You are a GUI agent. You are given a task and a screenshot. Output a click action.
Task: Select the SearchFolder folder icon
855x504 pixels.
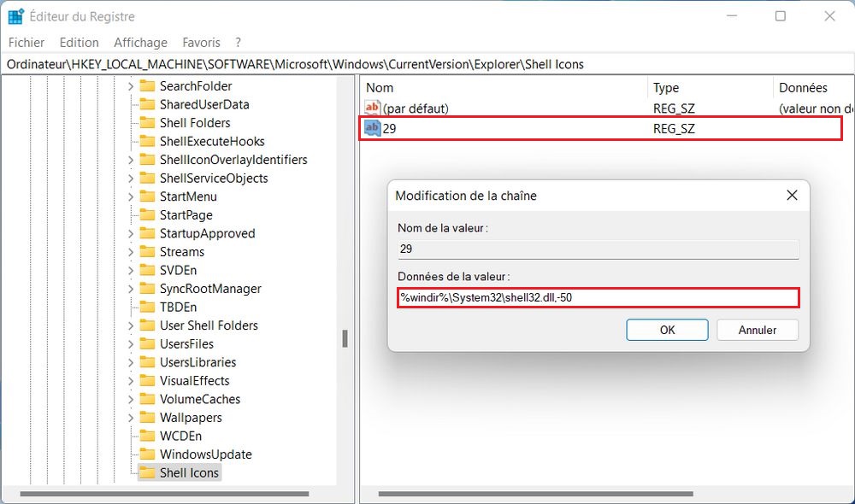click(147, 85)
